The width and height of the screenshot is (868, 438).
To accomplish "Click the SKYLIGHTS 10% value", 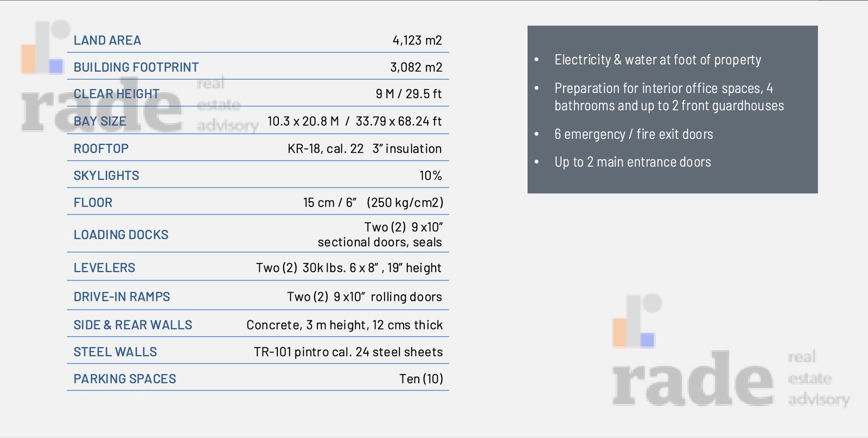I will 430,176.
